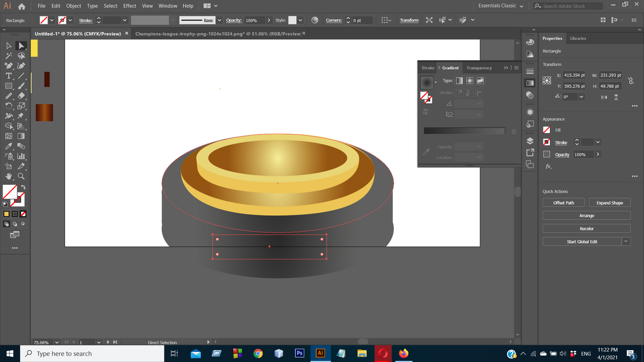Open rotation angle dropdown in Transform
644x362 pixels.
(x=582, y=97)
